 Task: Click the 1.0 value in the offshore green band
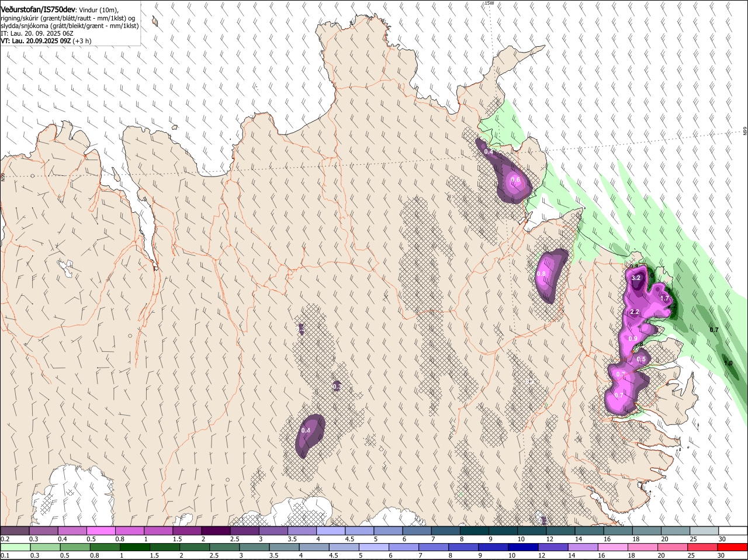pos(728,363)
